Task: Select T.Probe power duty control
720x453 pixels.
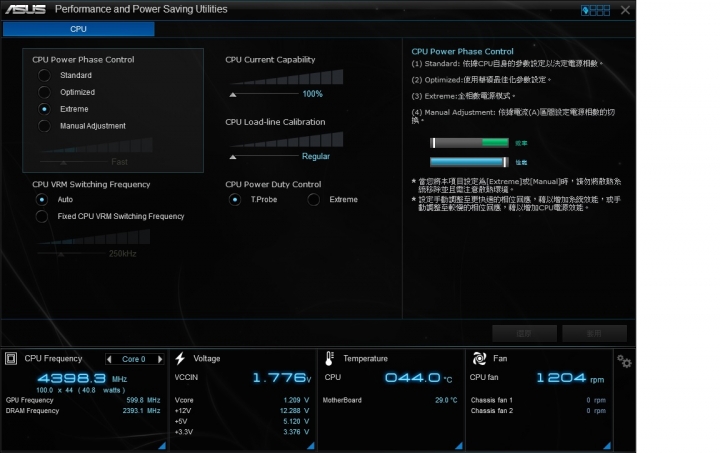Action: [x=235, y=200]
